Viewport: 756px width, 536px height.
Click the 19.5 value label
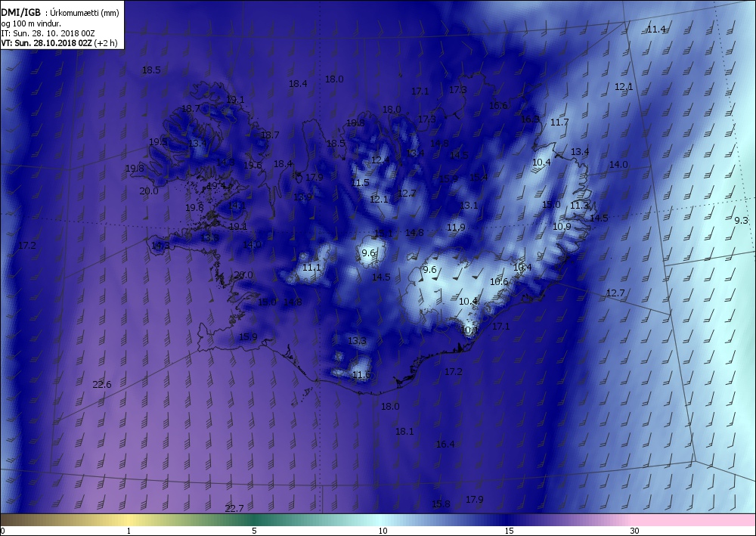point(158,141)
